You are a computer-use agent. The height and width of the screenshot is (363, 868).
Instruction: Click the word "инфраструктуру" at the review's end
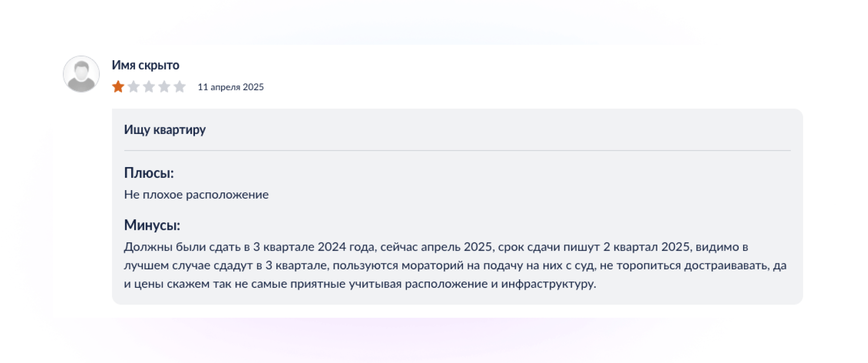[x=548, y=284]
